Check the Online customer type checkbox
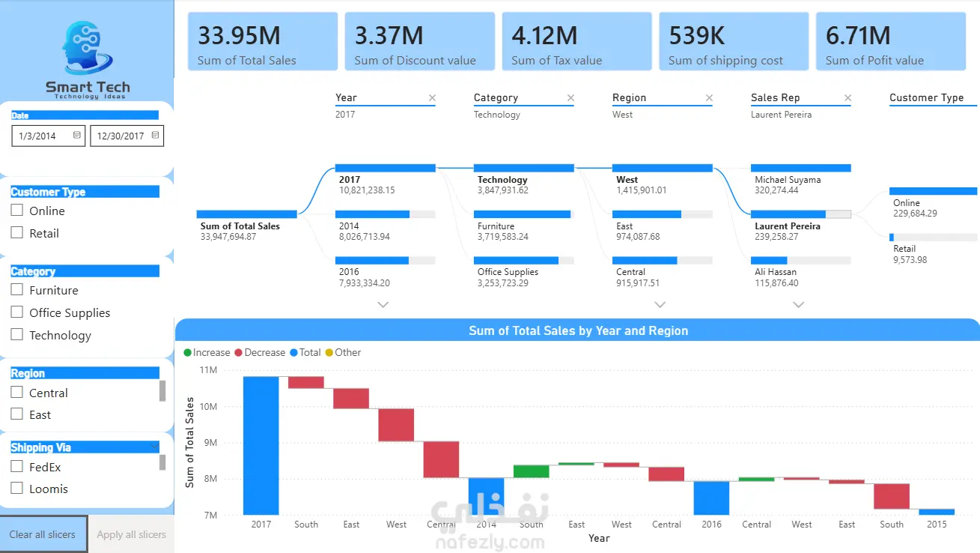The height and width of the screenshot is (553, 980). (17, 211)
